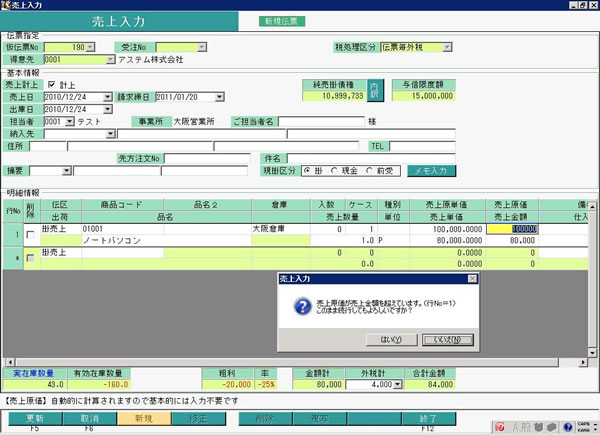
Task: Open the IME tools toolbox icon
Action: point(551,427)
